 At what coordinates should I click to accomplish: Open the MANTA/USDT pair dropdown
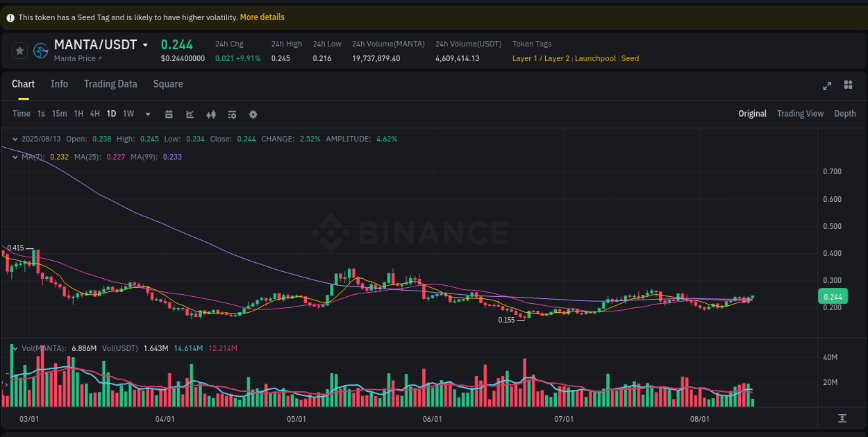(144, 44)
